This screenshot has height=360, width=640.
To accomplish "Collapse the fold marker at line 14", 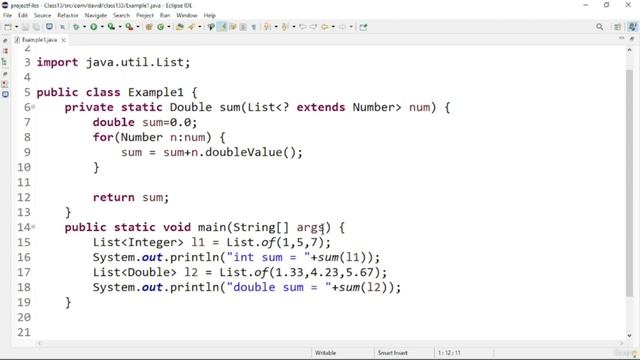I will pyautogui.click(x=33, y=227).
